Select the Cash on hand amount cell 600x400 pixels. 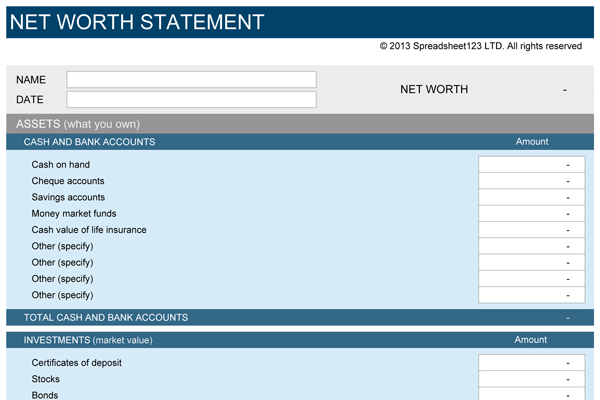coord(531,165)
